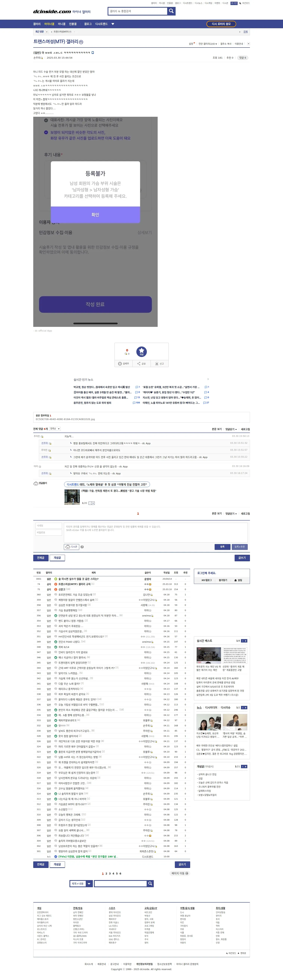Screen dimensions: 283x980
Task: Click 즐겨찾기 in login box
Action: click(223, 580)
